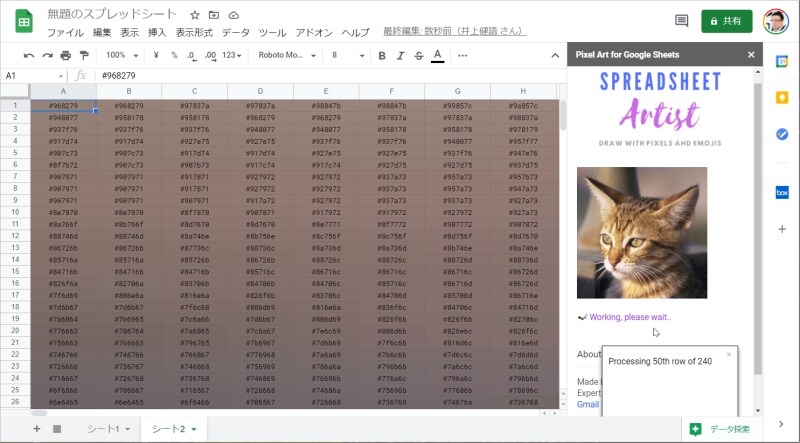
Task: Open the 最終編集 version history link
Action: click(455, 32)
